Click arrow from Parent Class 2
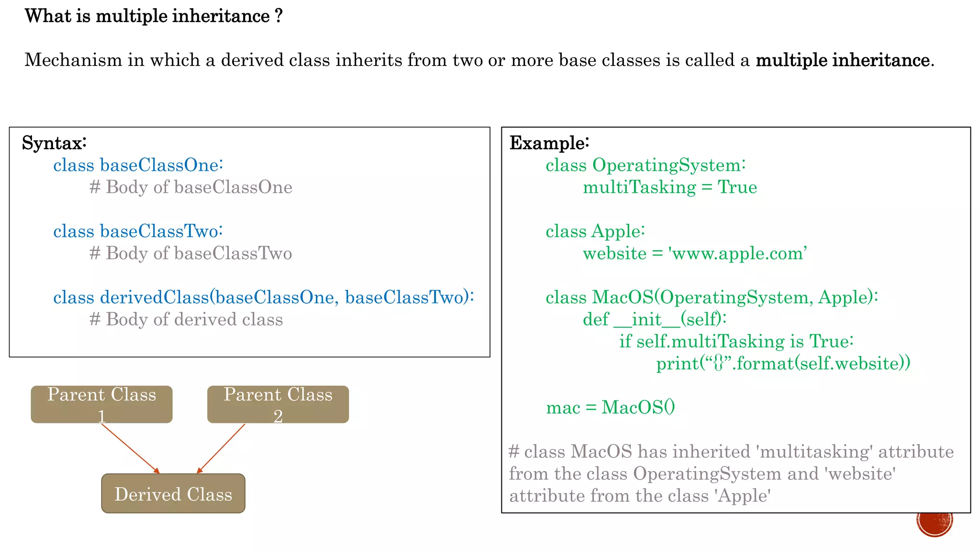980x551 pixels. 221,449
